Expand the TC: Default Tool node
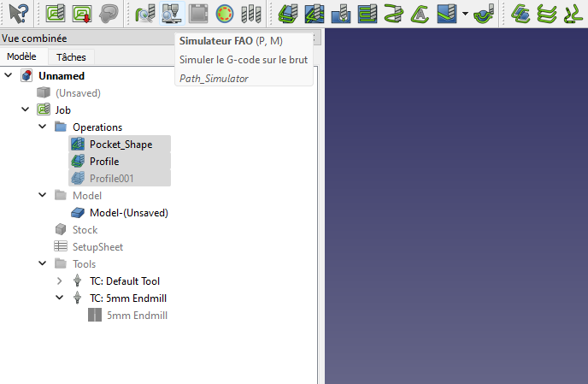588x384 pixels. 60,281
